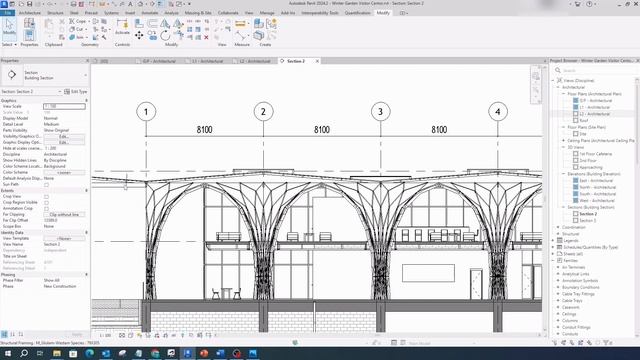
Task: Collapse the Floor Plans (Architectural Plan) node
Action: pos(564,94)
